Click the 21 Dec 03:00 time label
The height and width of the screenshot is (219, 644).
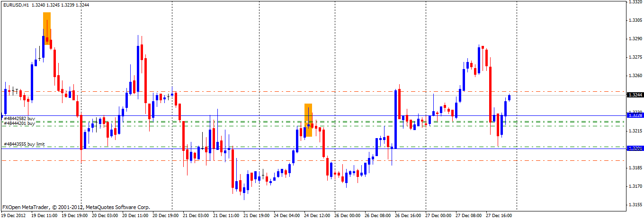point(196,215)
